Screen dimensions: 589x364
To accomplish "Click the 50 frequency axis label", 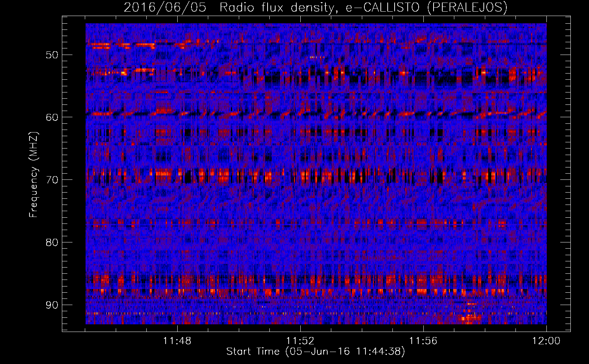I will tap(52, 55).
